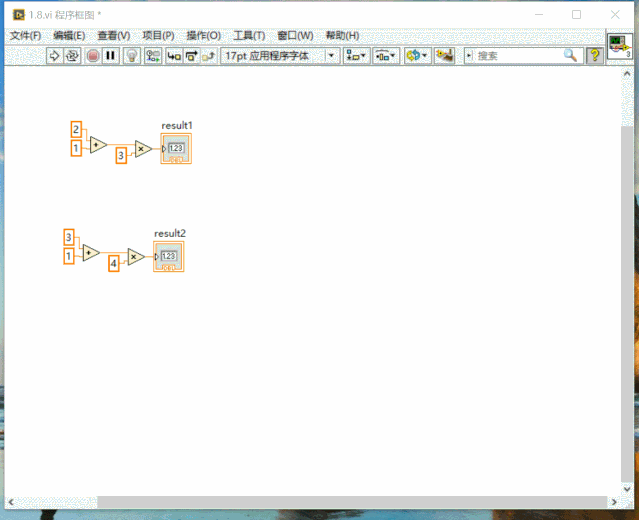Image resolution: width=639 pixels, height=520 pixels.
Task: Click the Step Into debugging icon
Action: tap(174, 56)
